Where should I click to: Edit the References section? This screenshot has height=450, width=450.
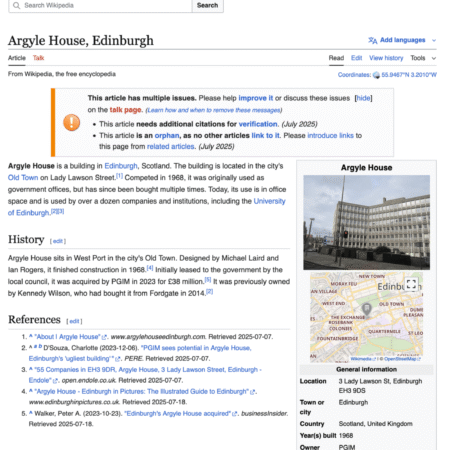pyautogui.click(x=74, y=321)
